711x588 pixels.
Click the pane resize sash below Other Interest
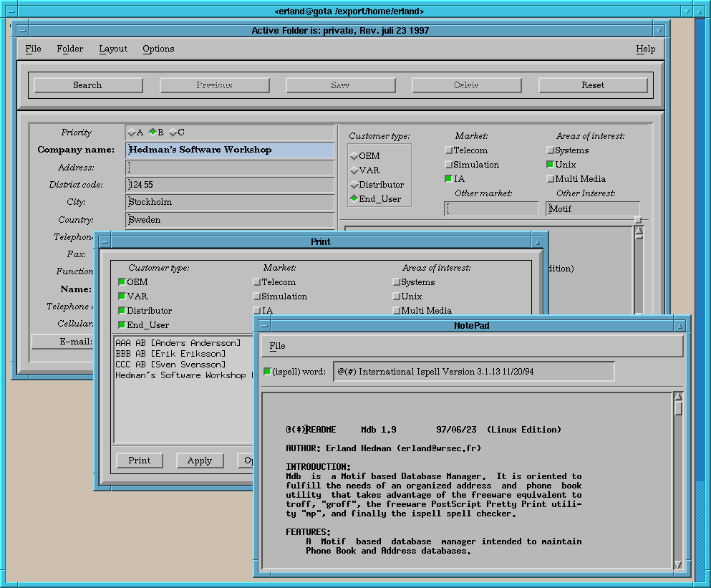(637, 220)
